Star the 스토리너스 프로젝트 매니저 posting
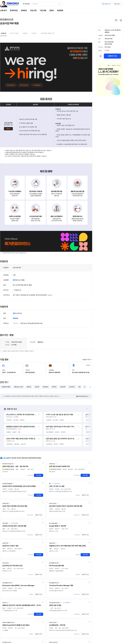Screen dimensions: 123x644 (39, 414)
